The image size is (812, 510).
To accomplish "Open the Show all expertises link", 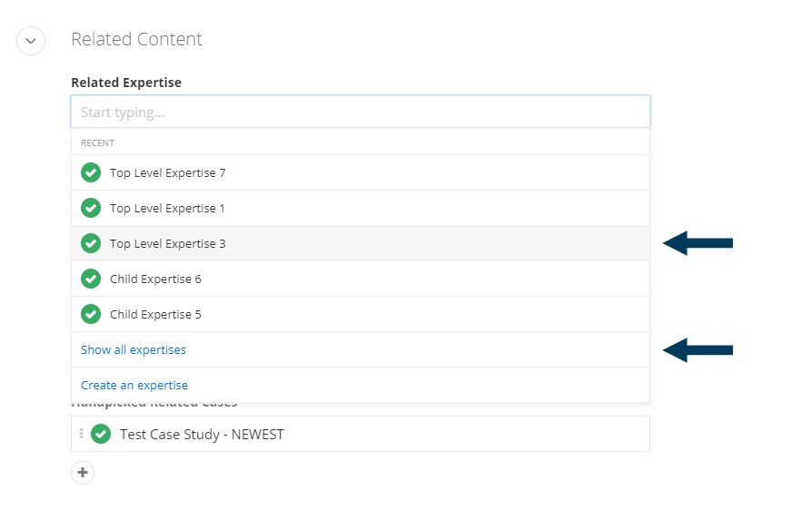I will 134,349.
